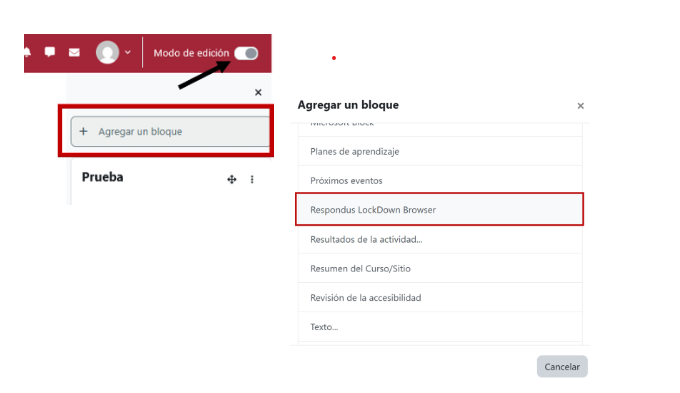
Task: Select Resumen del Curso/Sitio block
Action: coord(440,269)
